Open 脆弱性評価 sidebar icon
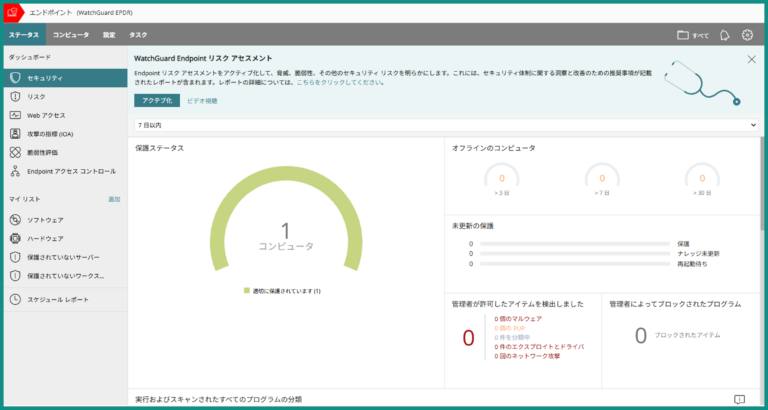The height and width of the screenshot is (410, 768). tap(15, 152)
